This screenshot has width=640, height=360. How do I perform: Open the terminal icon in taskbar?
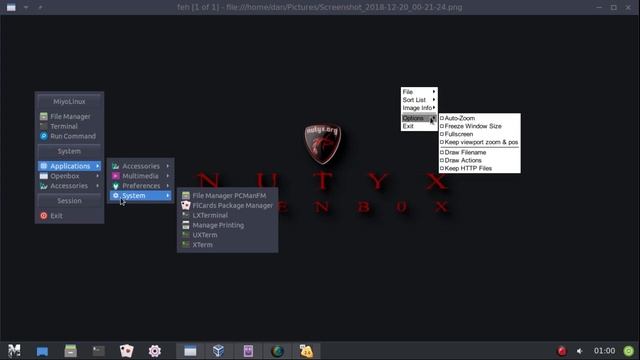pos(98,351)
